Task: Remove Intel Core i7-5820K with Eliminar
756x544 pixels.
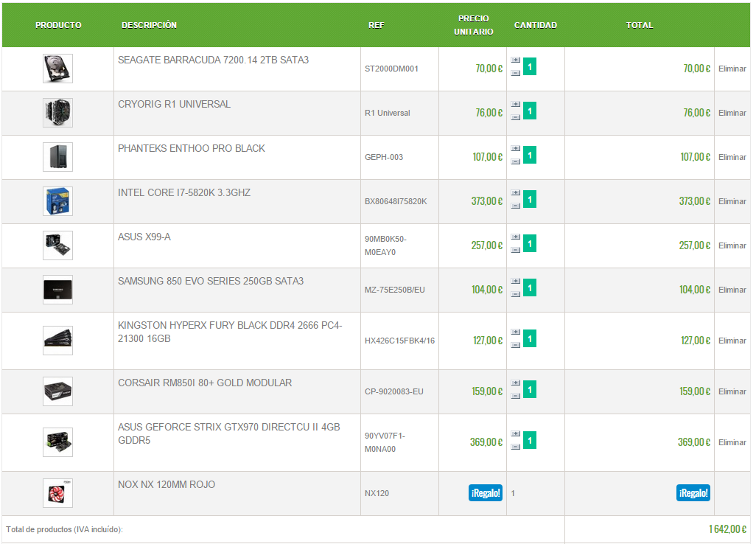Action: [x=732, y=201]
